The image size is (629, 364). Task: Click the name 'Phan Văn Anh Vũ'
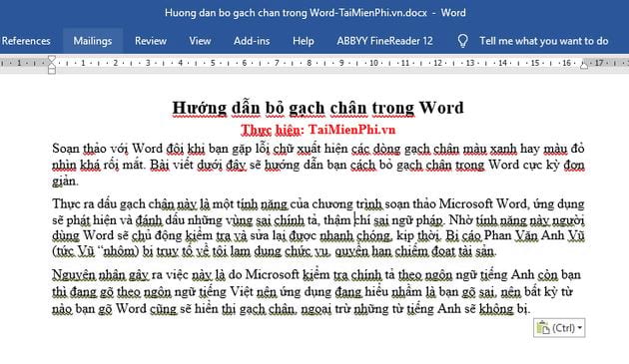534,235
